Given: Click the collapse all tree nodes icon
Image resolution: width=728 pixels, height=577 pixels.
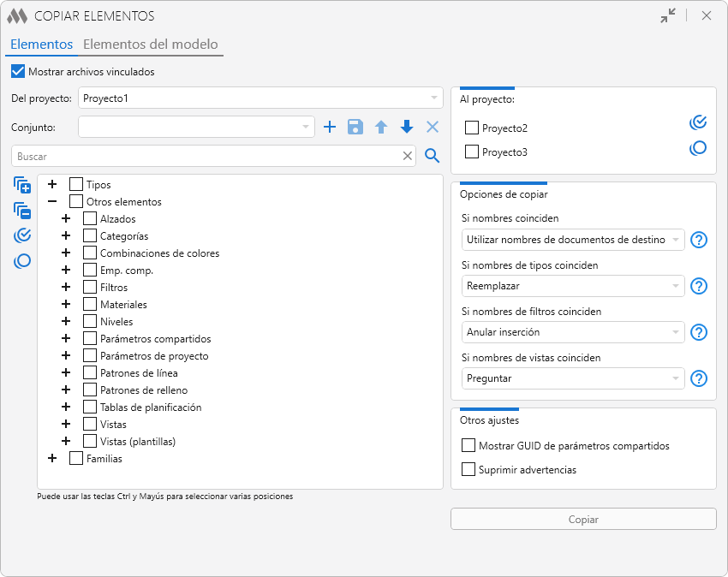Looking at the screenshot, I should click(x=22, y=210).
